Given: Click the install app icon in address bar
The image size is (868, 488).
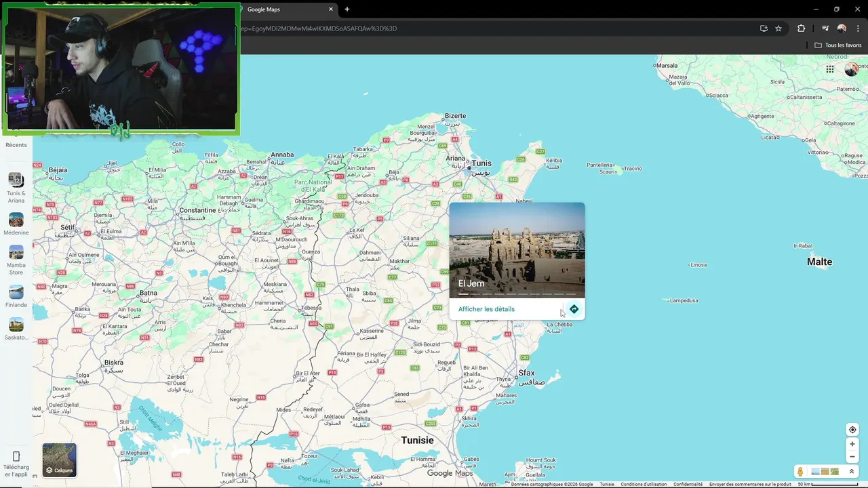Looking at the screenshot, I should pos(764,28).
